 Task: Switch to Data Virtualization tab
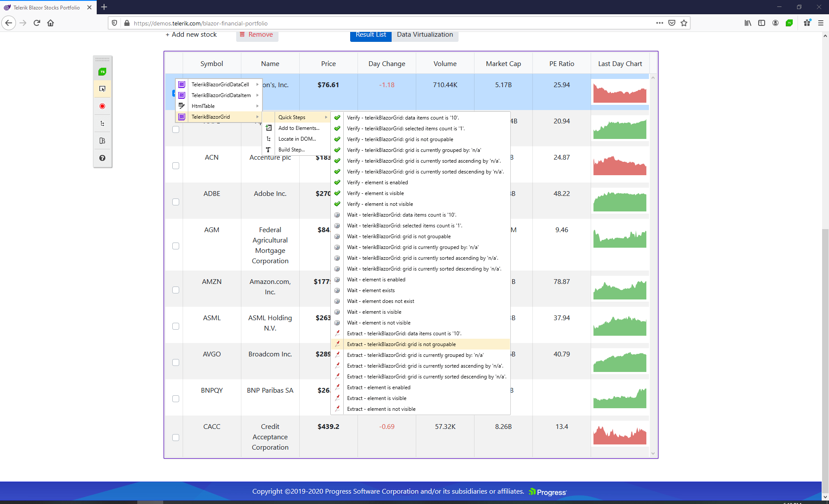coord(425,35)
